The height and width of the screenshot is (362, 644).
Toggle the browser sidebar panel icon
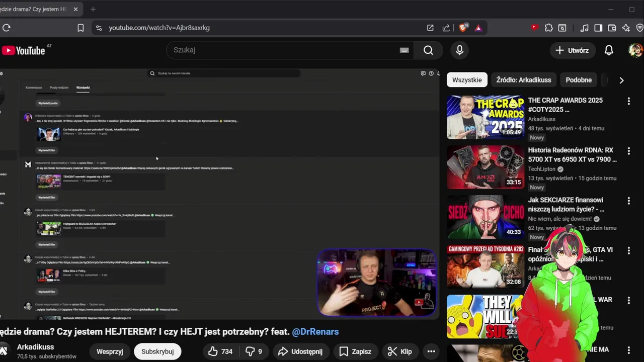pyautogui.click(x=598, y=28)
